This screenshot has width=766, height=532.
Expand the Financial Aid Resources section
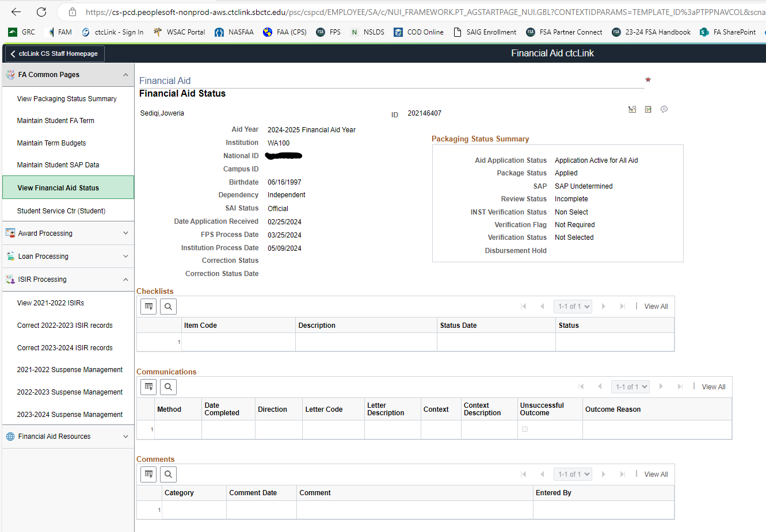click(68, 437)
